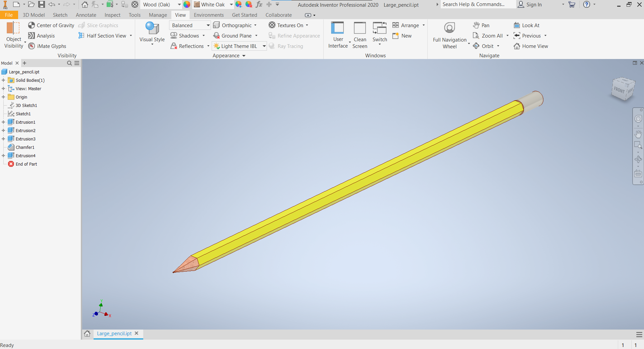644x349 pixels.
Task: Switch to the Sketch ribbon tab
Action: click(x=60, y=15)
